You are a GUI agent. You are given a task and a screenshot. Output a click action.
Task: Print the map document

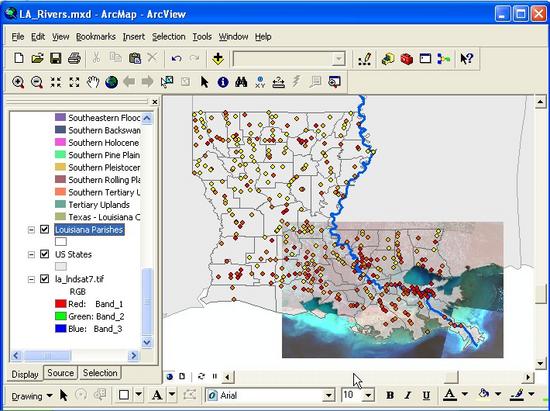pyautogui.click(x=74, y=58)
